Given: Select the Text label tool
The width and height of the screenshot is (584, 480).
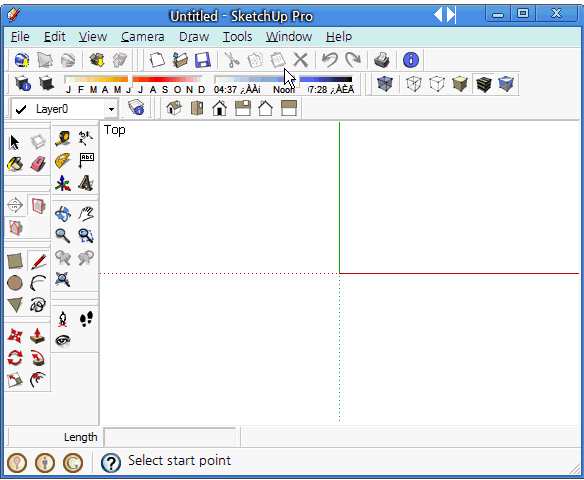Looking at the screenshot, I should [86, 160].
